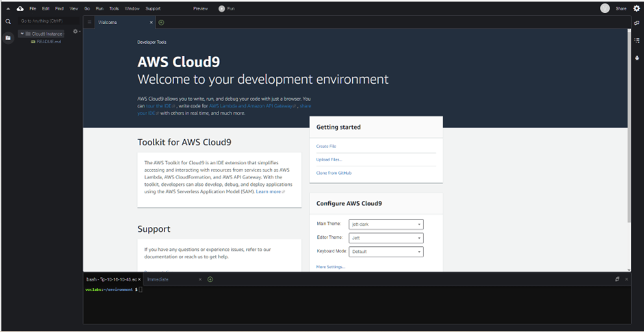
Task: Click the Configure AWS Cloud9 heading
Action: 349,204
